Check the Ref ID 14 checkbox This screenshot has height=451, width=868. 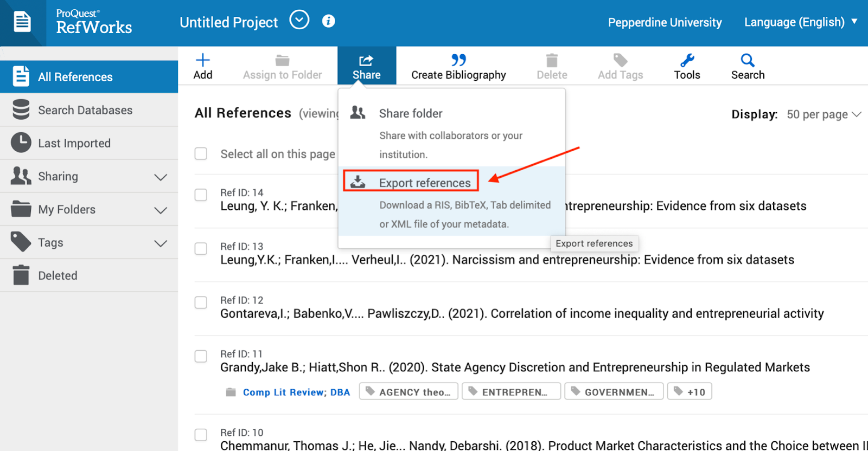pyautogui.click(x=201, y=195)
